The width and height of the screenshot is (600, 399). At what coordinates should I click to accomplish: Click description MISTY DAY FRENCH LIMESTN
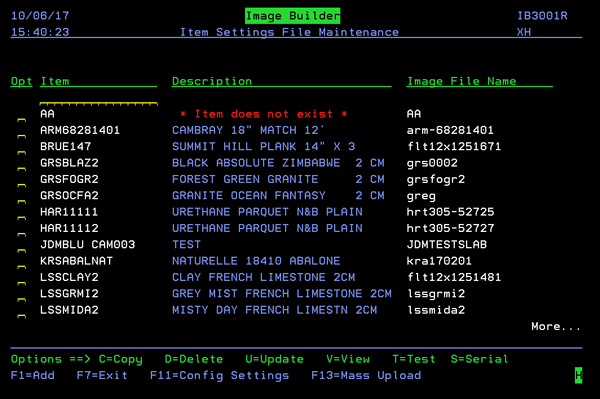[x=260, y=310]
